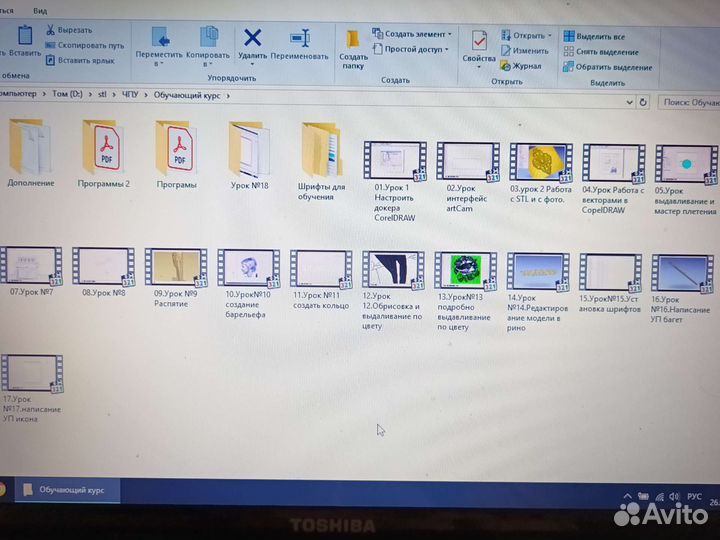The width and height of the screenshot is (720, 540).
Task: Select video 13.Урок№13 подробно выдавливание thumbnail
Action: (x=465, y=270)
